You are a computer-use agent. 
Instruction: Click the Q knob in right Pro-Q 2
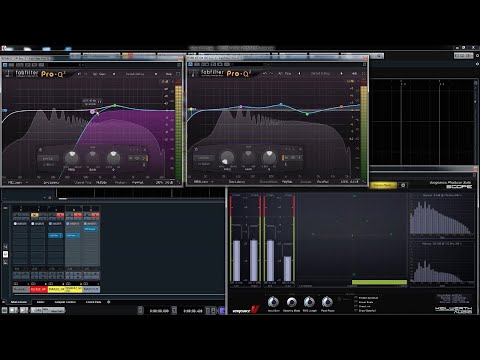tap(269, 157)
